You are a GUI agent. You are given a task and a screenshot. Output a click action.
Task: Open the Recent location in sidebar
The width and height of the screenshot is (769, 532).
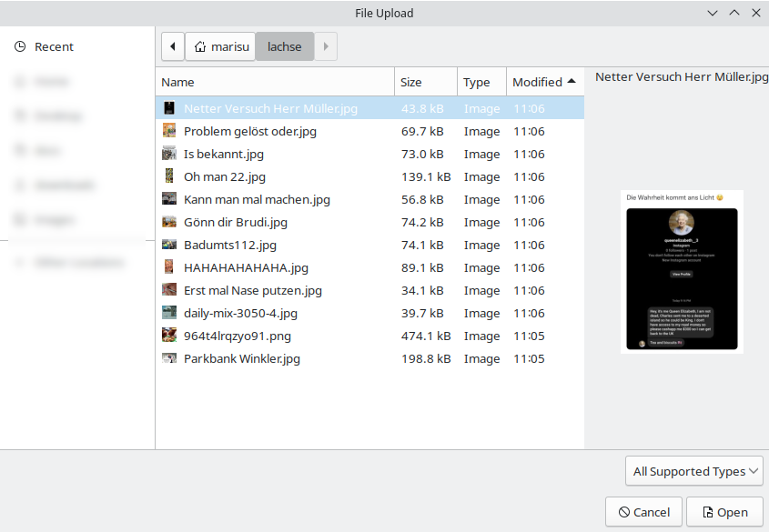pyautogui.click(x=44, y=46)
